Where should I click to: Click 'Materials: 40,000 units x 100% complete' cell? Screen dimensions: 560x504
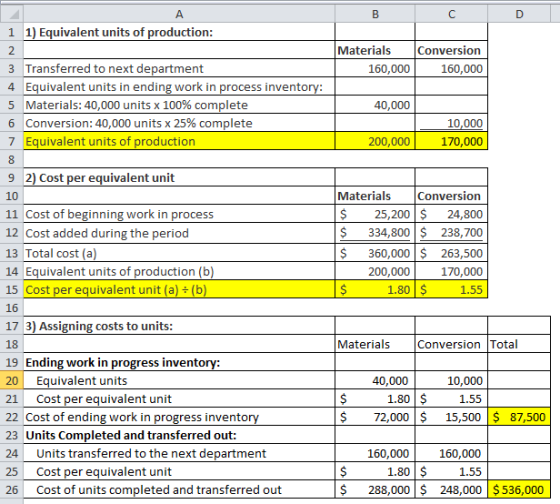[179, 105]
